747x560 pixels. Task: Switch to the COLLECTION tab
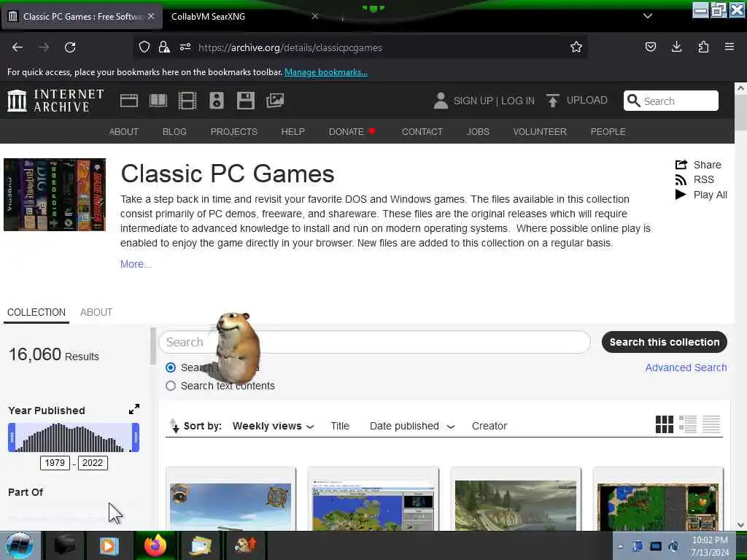point(36,312)
